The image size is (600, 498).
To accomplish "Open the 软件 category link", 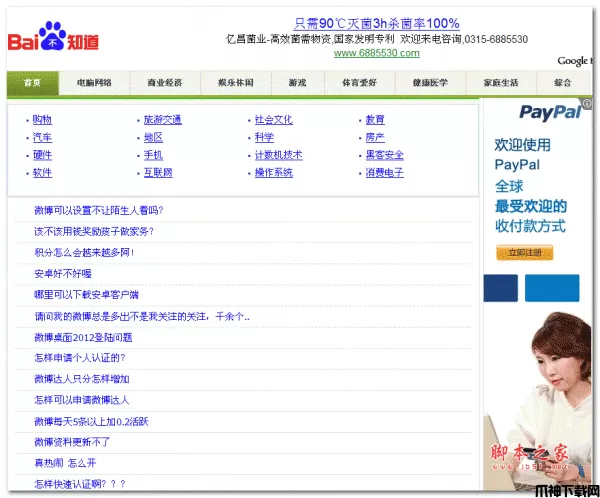I will click(42, 173).
